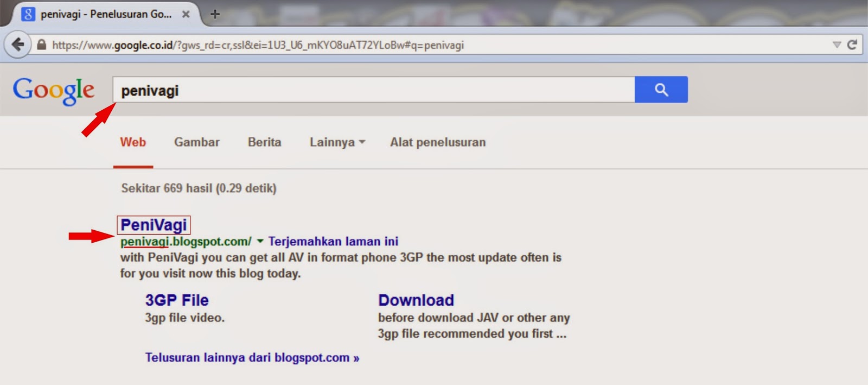The width and height of the screenshot is (868, 385).
Task: Click the Google favicon on the tab
Action: pos(28,14)
